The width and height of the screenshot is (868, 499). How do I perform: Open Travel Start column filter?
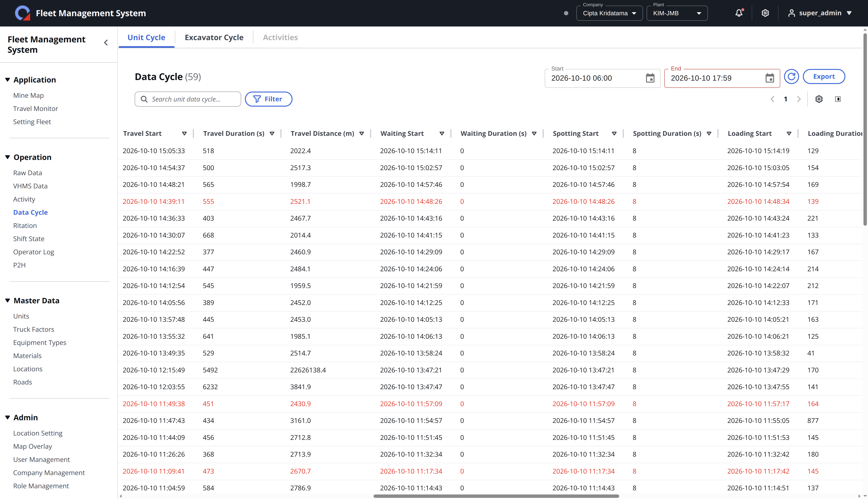(x=184, y=134)
